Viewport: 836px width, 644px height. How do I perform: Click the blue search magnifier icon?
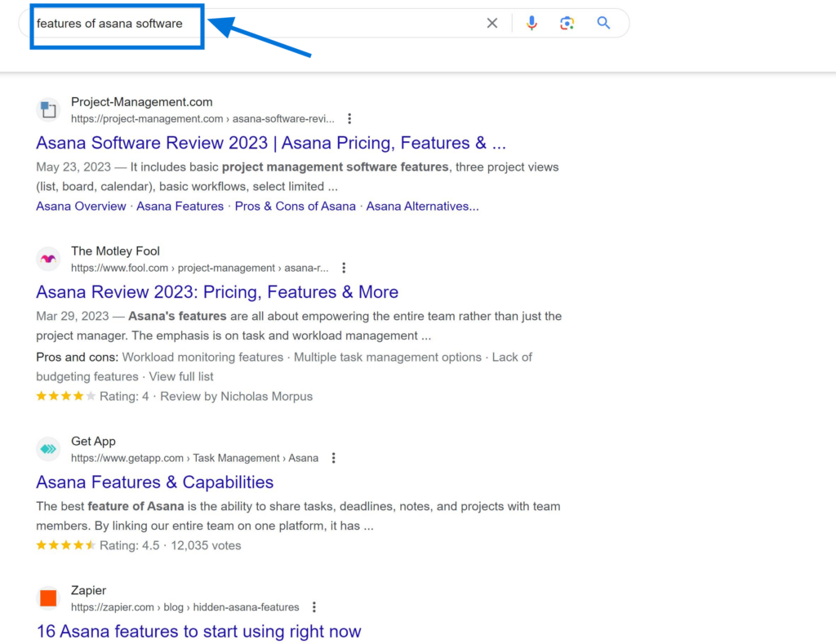(603, 23)
